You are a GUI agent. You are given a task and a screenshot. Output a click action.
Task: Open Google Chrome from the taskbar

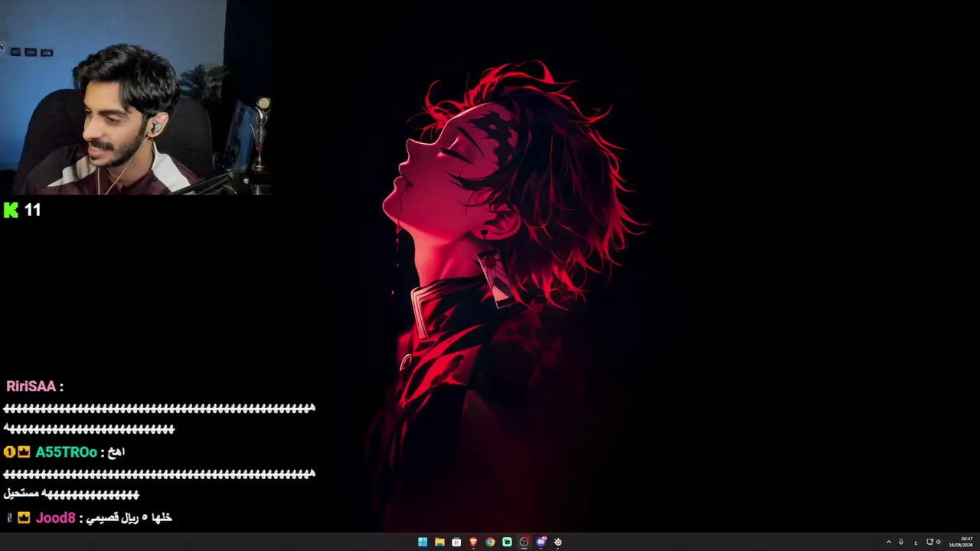click(490, 542)
